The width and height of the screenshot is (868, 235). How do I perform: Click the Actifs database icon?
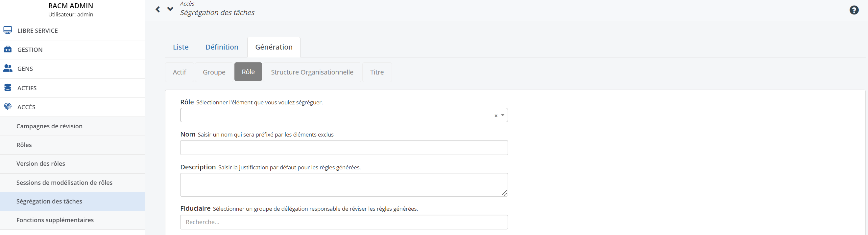pos(8,88)
